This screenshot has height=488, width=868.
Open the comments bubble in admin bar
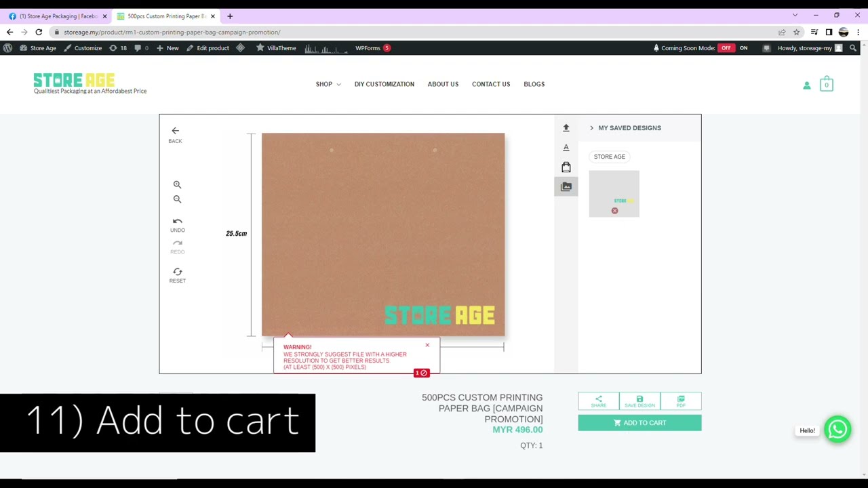click(x=141, y=48)
